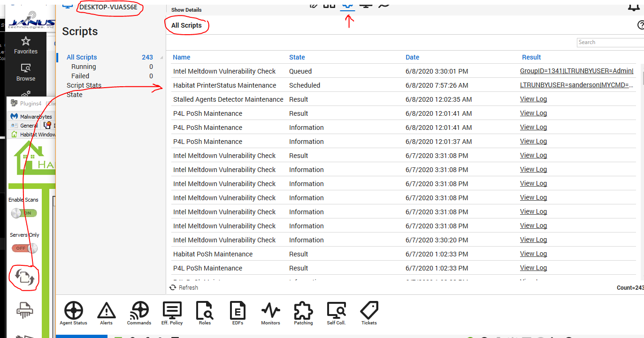
Task: Open Favorites in the left navigation
Action: pyautogui.click(x=26, y=45)
